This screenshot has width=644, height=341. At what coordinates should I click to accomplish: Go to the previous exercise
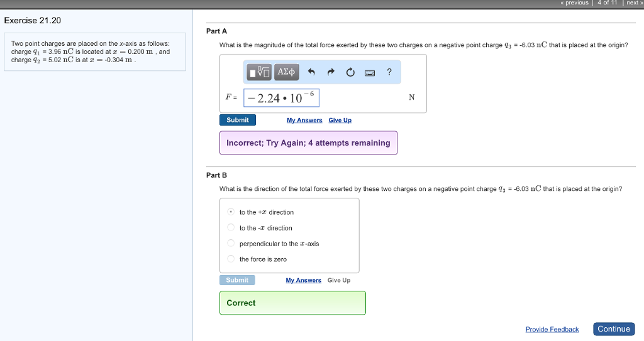click(574, 3)
